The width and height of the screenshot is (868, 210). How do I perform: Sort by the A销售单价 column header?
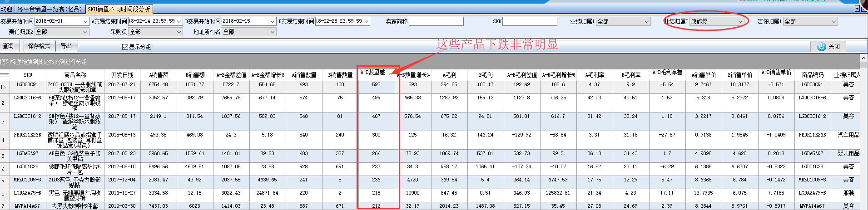[704, 75]
